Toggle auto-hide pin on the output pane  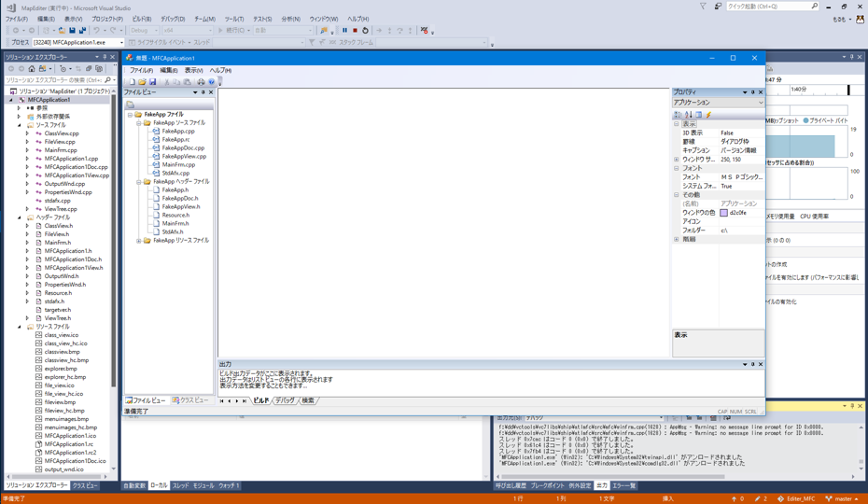[x=752, y=365]
